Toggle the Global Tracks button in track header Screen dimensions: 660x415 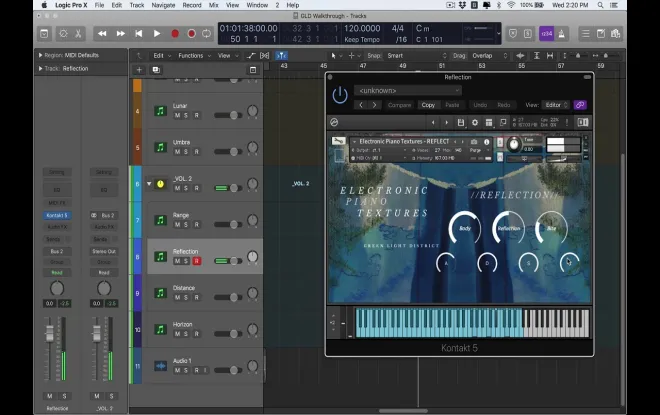coord(253,70)
